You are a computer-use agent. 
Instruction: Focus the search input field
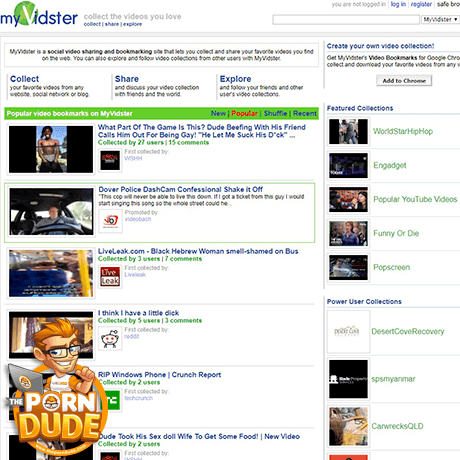coord(346,20)
